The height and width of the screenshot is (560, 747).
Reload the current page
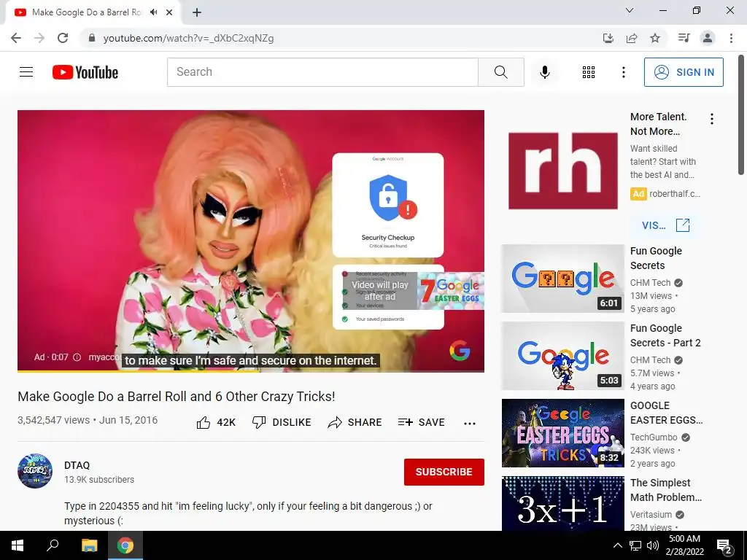click(63, 38)
